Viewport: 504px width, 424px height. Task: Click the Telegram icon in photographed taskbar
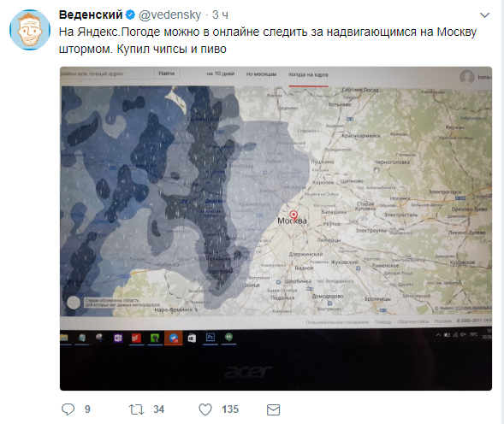pos(174,339)
